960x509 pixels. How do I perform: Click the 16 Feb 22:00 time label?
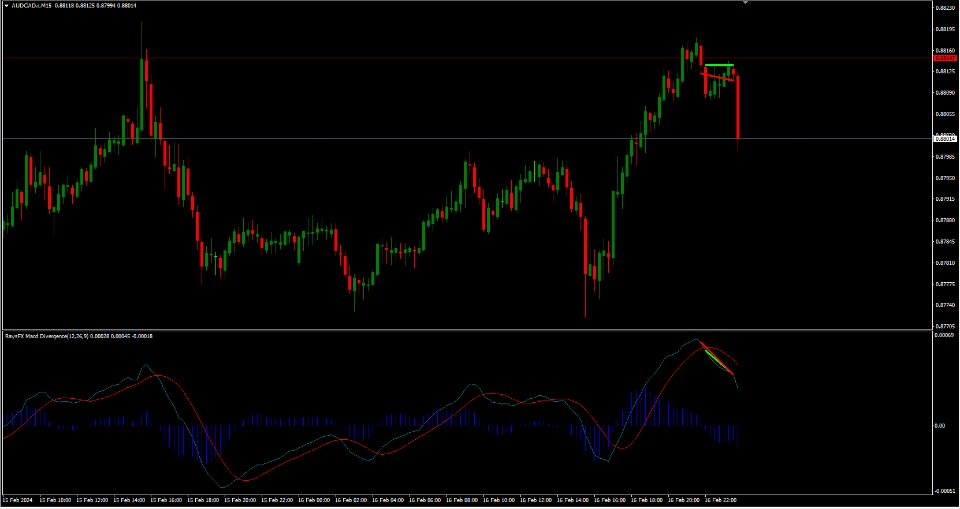tap(721, 500)
